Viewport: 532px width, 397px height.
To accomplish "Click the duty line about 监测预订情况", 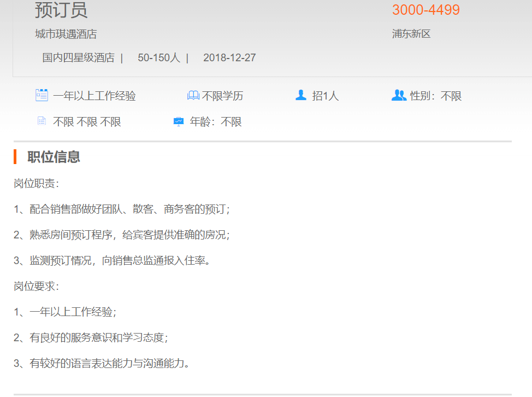I will (112, 260).
